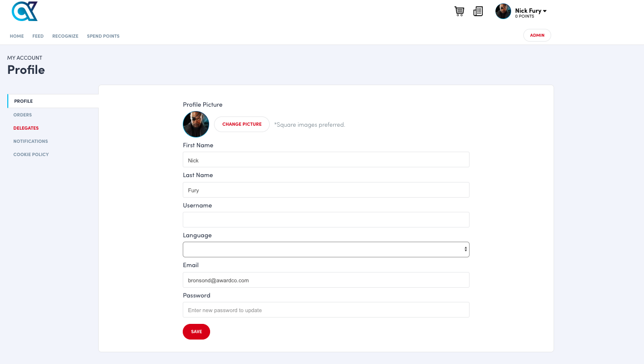
Task: Go to Home in navigation
Action: tap(17, 36)
